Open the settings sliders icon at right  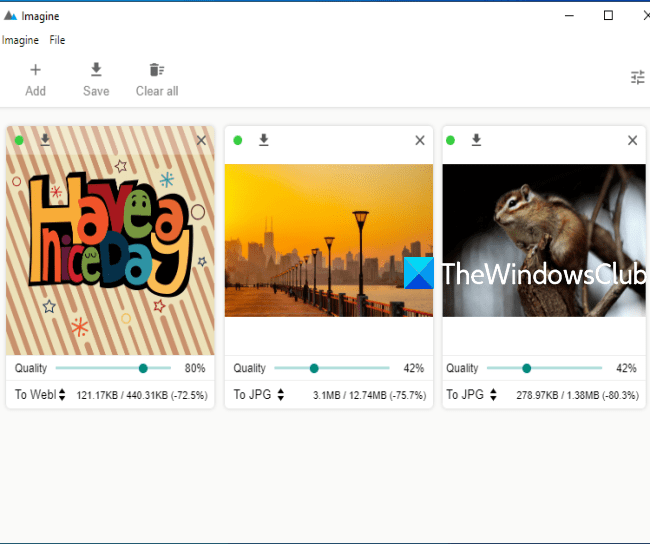[638, 77]
